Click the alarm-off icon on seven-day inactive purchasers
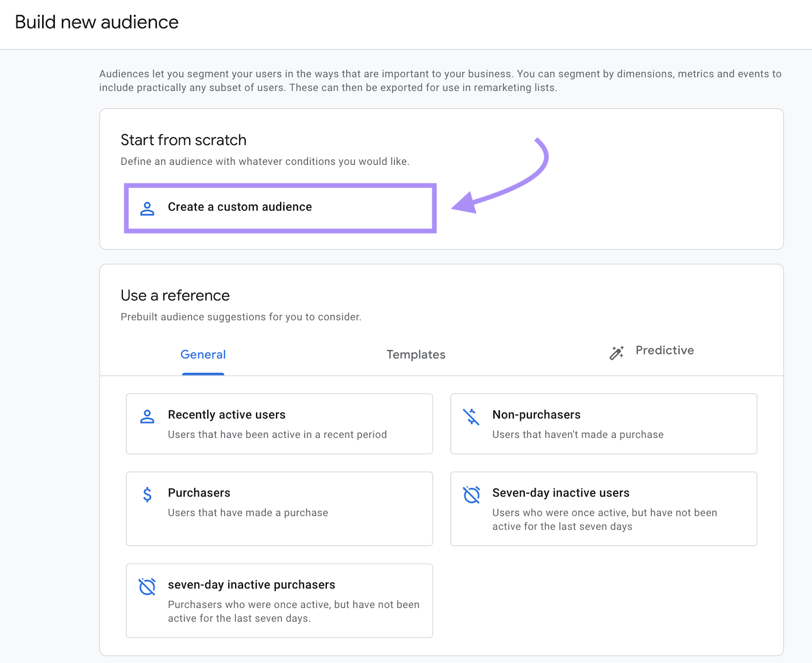 (x=147, y=586)
